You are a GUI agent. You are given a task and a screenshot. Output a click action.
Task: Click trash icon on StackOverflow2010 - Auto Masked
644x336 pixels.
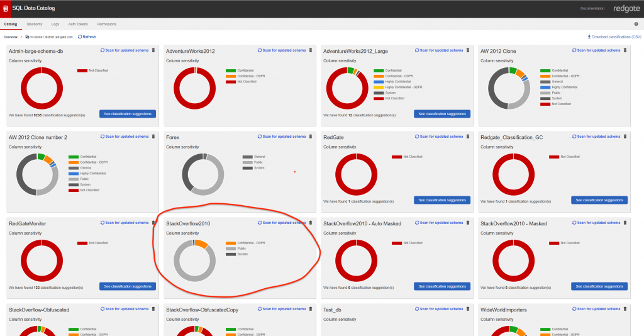click(x=468, y=223)
